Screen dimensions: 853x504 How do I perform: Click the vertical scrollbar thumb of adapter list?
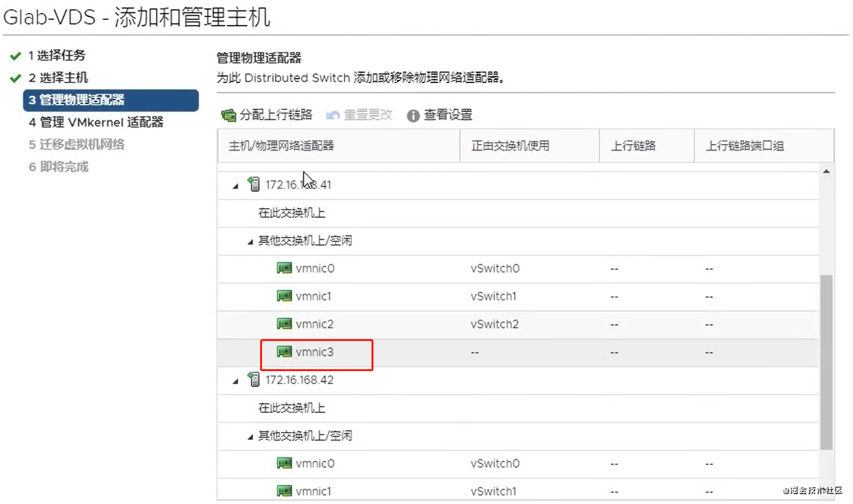827,362
